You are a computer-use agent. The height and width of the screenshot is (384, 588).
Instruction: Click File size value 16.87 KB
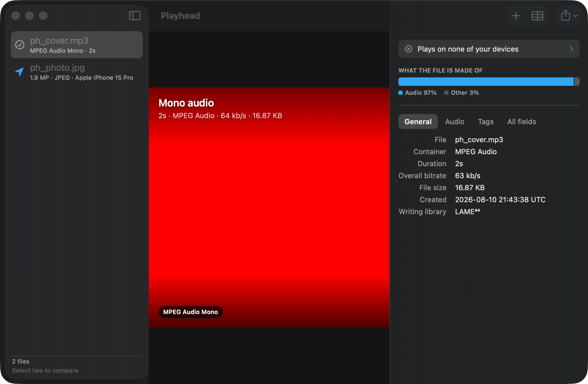[x=470, y=187]
